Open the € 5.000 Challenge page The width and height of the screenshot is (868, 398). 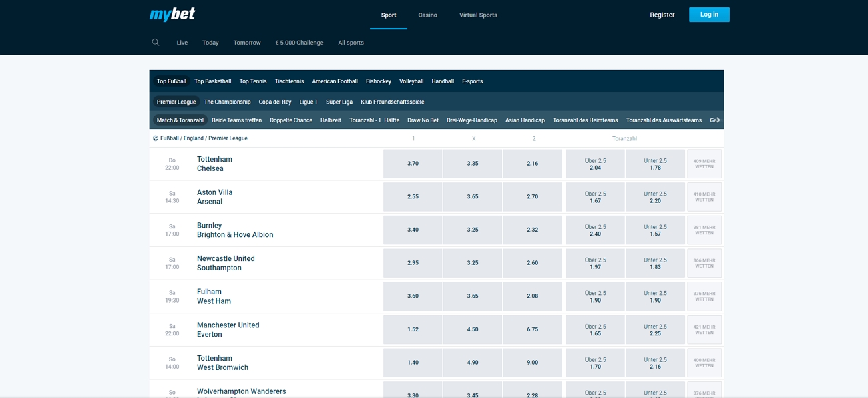(299, 43)
